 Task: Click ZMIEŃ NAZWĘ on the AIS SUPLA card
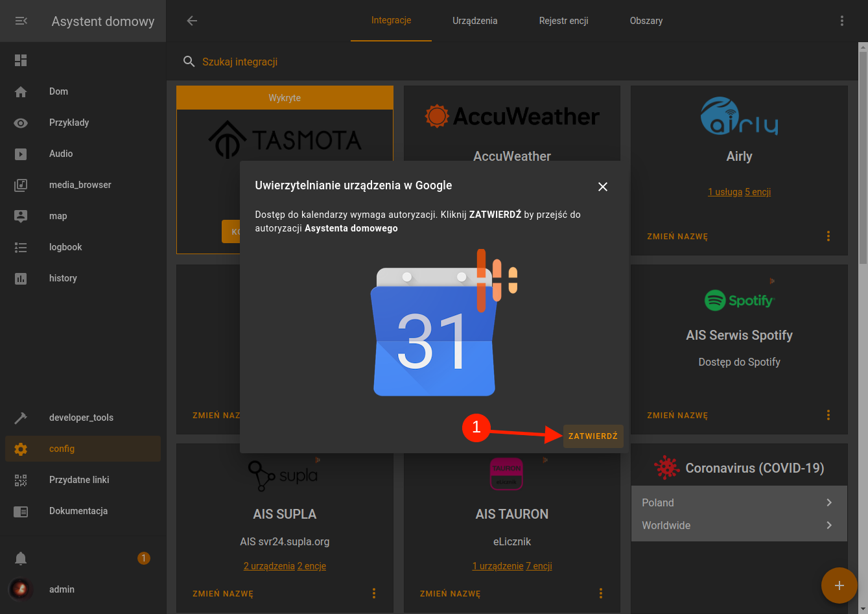tap(223, 594)
